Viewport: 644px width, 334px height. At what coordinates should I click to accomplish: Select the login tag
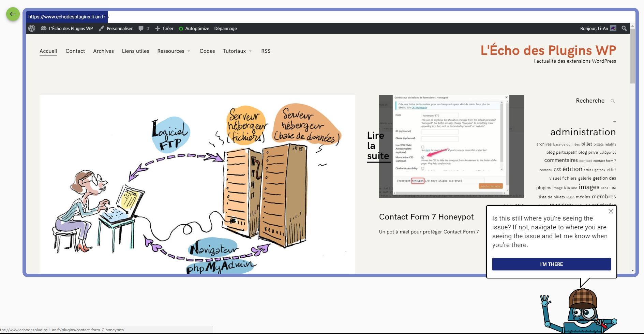click(x=570, y=197)
